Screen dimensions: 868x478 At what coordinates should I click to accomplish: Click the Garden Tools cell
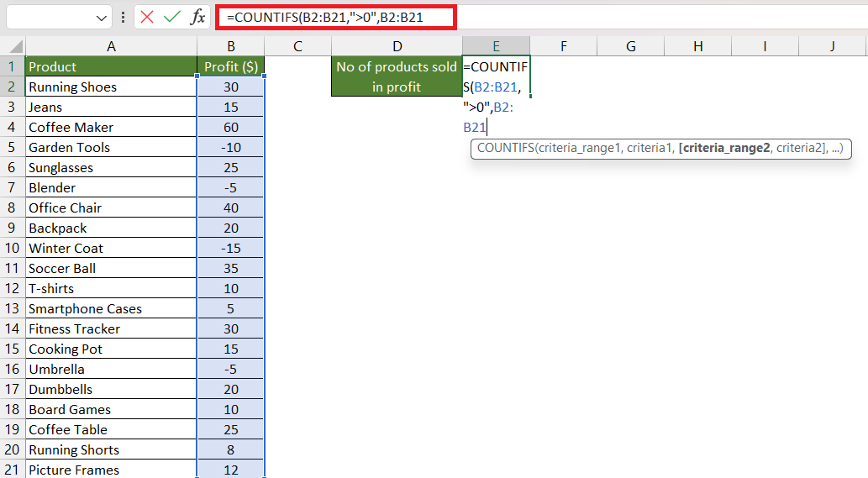(111, 147)
